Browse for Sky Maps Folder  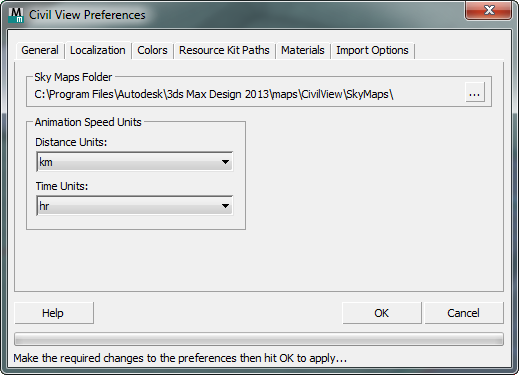[475, 93]
